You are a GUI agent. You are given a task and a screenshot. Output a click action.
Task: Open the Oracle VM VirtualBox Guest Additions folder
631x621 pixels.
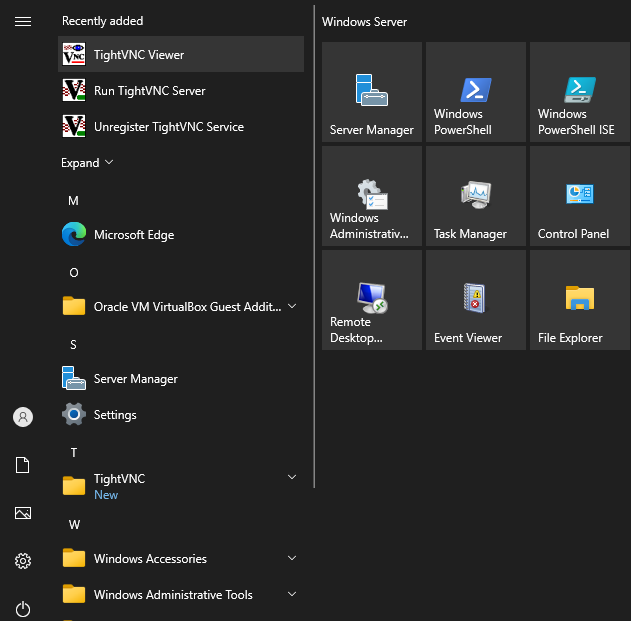click(x=181, y=307)
